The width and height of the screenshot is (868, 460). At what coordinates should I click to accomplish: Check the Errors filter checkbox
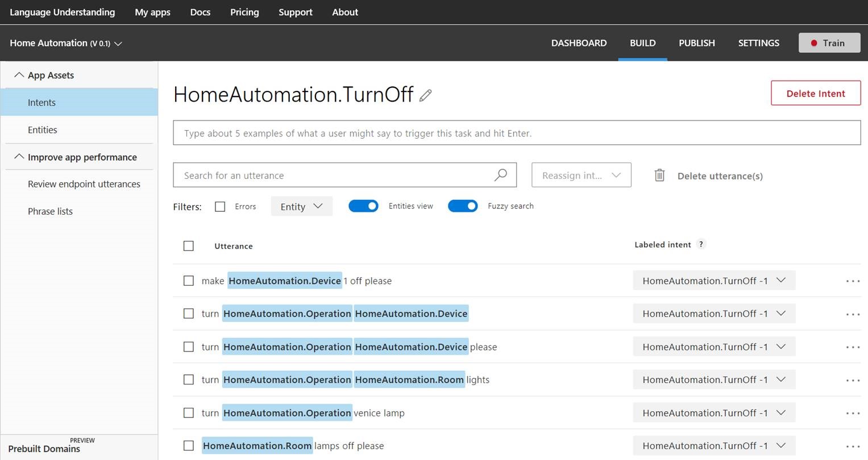pos(220,207)
